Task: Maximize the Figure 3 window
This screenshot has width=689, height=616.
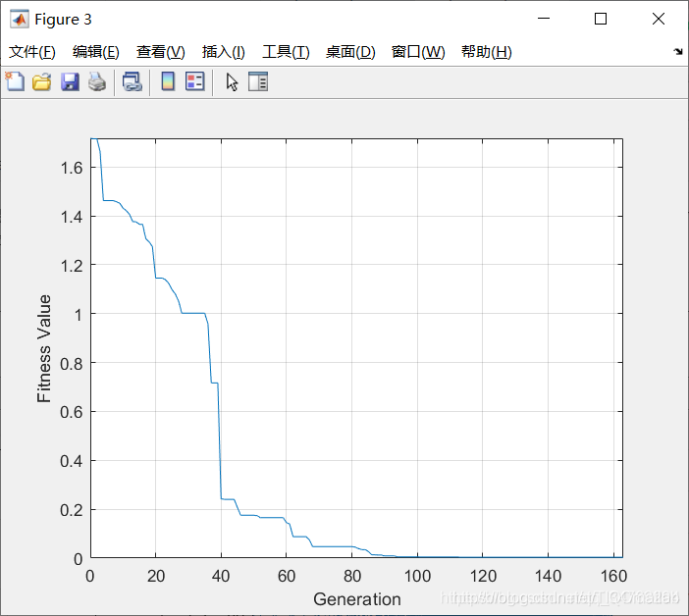Action: click(601, 19)
